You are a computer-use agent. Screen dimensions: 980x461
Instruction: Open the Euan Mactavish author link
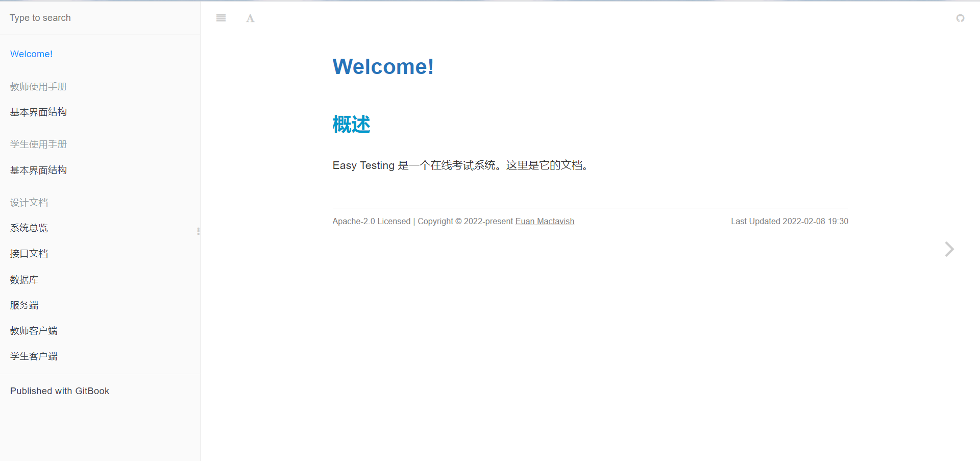545,221
